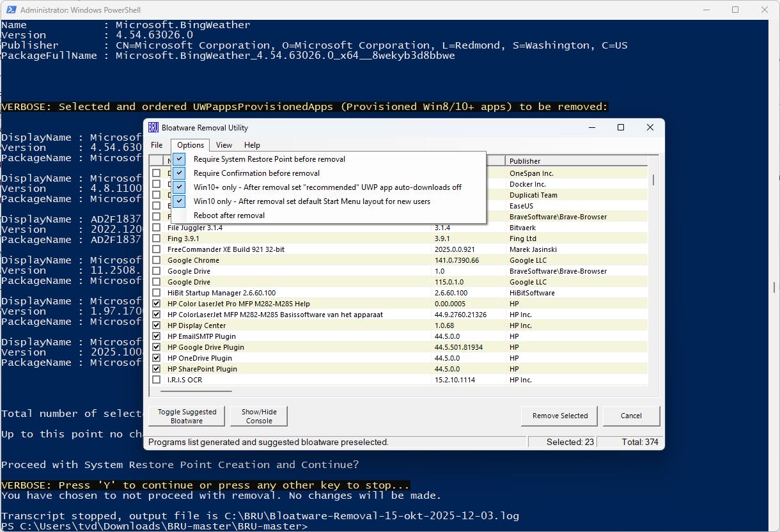The height and width of the screenshot is (532, 780).
Task: Click version 44.9.2760.21326 cell
Action: click(460, 315)
